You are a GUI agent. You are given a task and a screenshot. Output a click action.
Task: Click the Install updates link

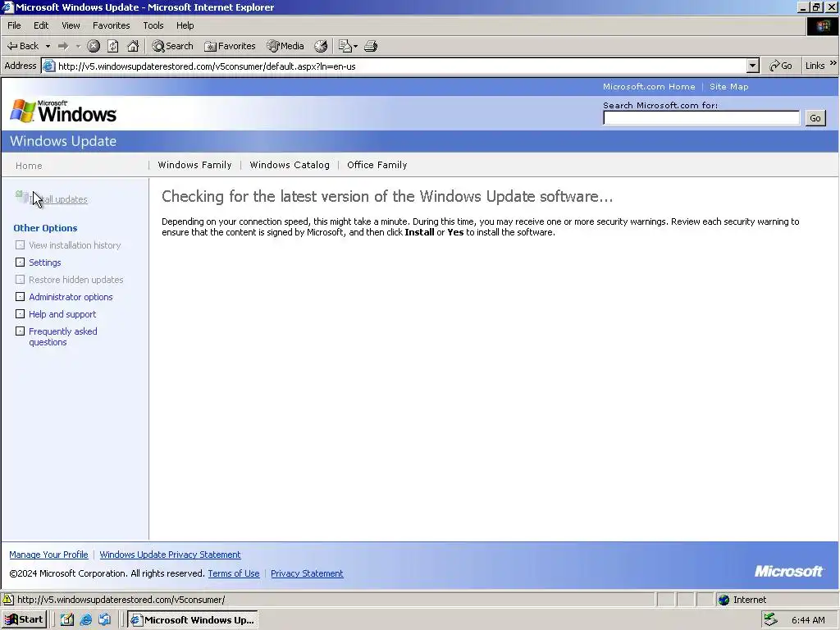click(x=58, y=199)
